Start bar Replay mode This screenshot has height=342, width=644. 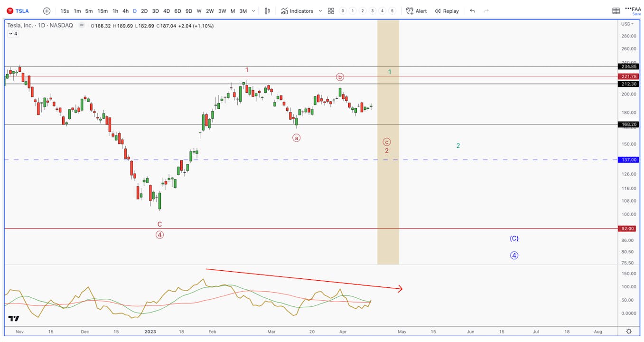447,11
